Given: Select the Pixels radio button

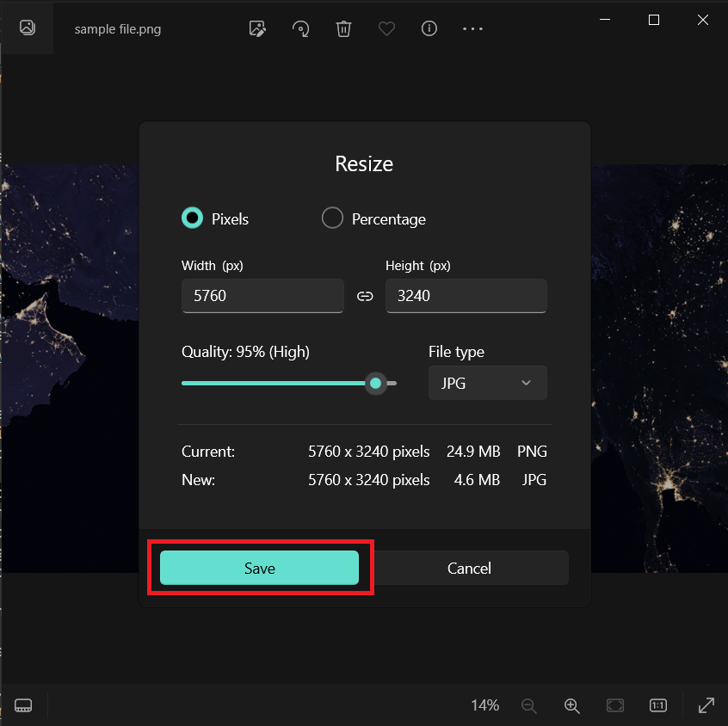Looking at the screenshot, I should click(x=192, y=218).
